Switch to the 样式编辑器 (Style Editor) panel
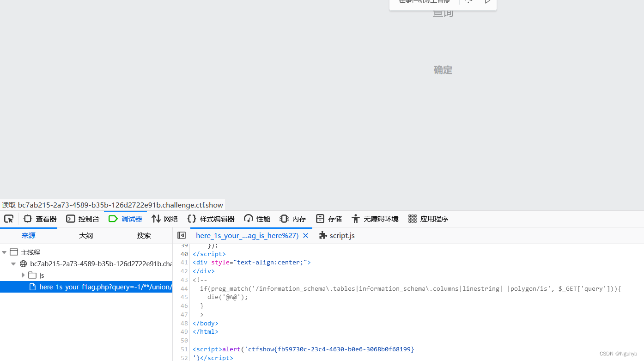644x361 pixels. click(x=211, y=219)
